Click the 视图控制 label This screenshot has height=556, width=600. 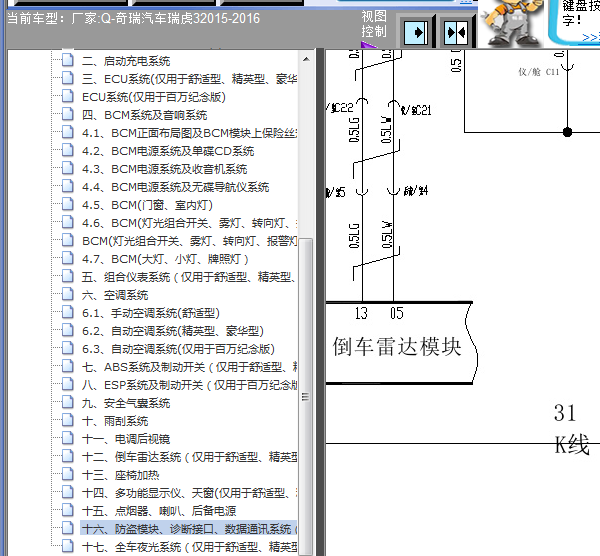[374, 24]
